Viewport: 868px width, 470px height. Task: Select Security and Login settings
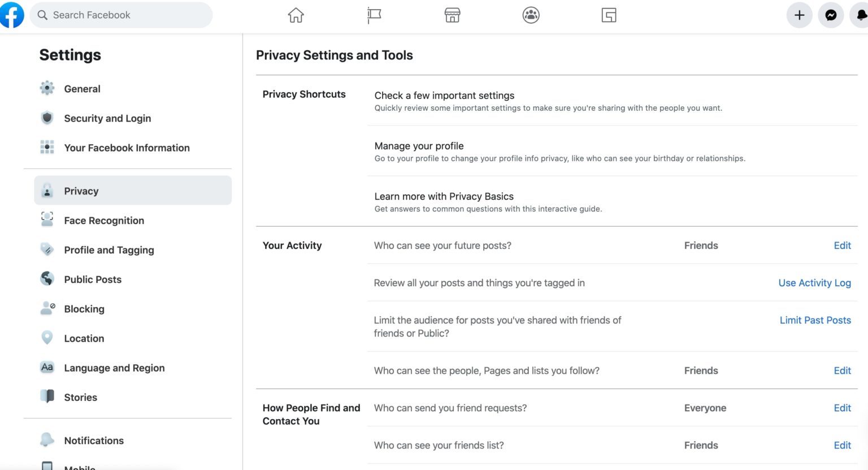pyautogui.click(x=107, y=118)
